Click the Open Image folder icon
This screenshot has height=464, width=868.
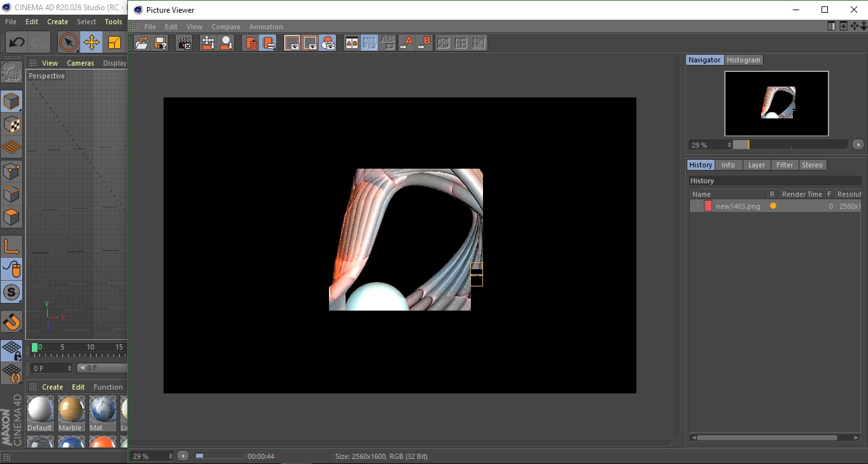pos(142,43)
